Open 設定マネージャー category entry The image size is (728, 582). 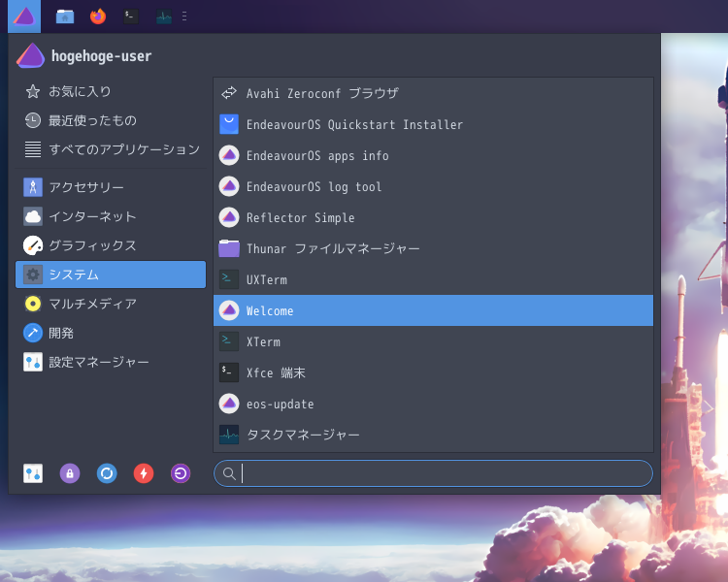(x=111, y=362)
